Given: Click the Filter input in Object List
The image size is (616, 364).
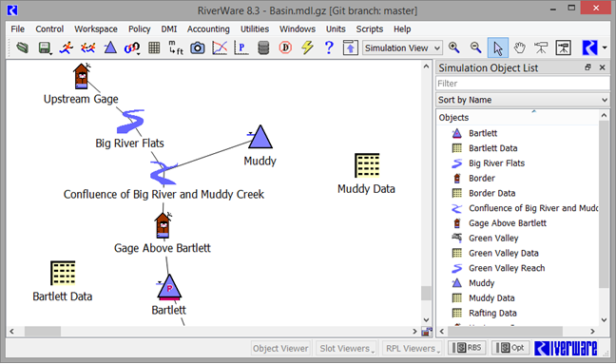Looking at the screenshot, I should click(x=523, y=84).
